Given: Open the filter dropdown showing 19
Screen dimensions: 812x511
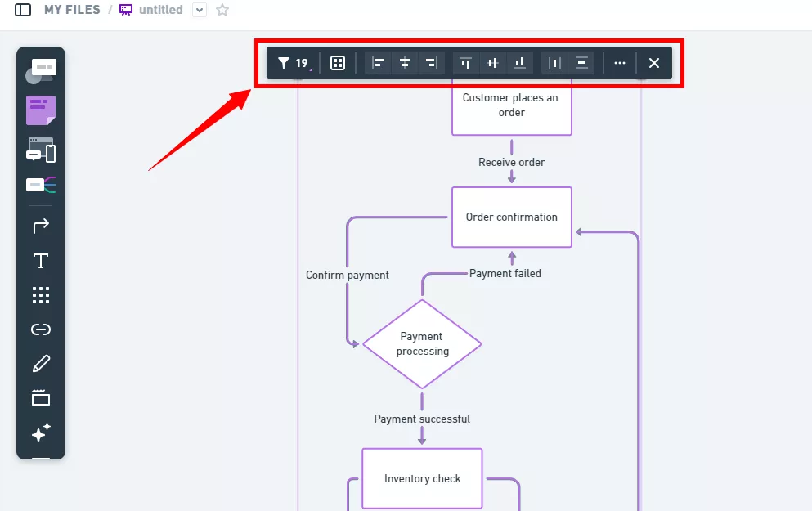Looking at the screenshot, I should 293,62.
